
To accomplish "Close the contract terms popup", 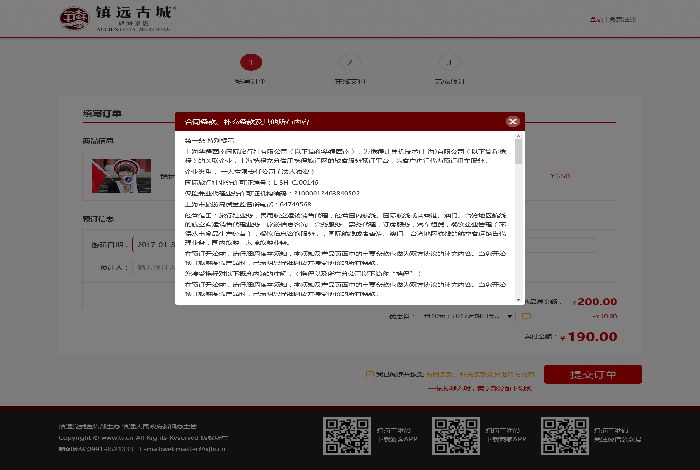I will (x=513, y=121).
